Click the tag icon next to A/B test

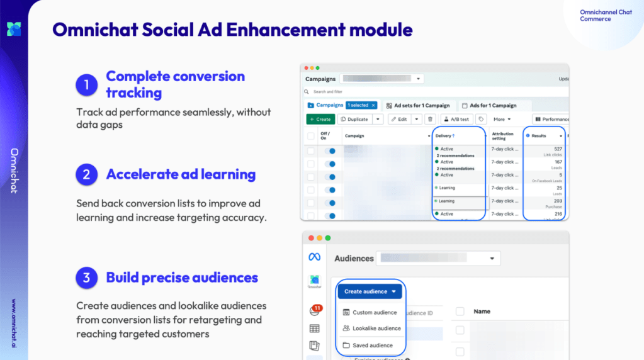tap(482, 119)
